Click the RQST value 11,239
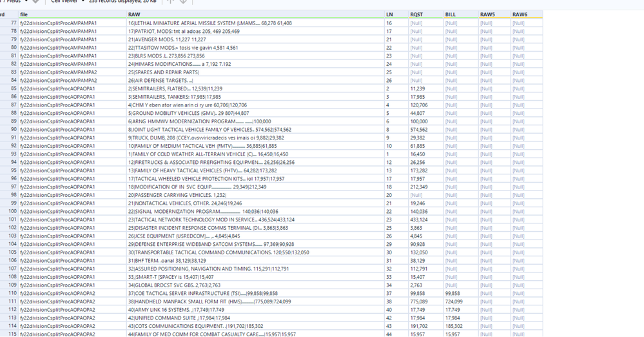The image size is (644, 337). pyautogui.click(x=425, y=88)
